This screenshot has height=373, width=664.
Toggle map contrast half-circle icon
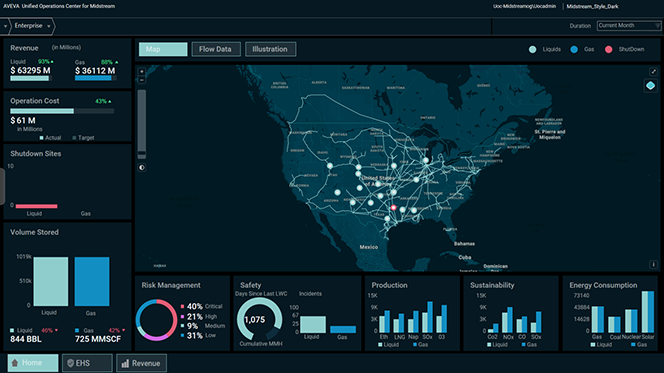pyautogui.click(x=142, y=167)
